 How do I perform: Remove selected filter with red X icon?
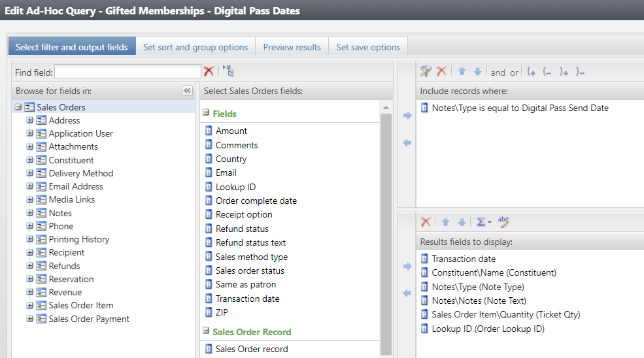pos(441,71)
